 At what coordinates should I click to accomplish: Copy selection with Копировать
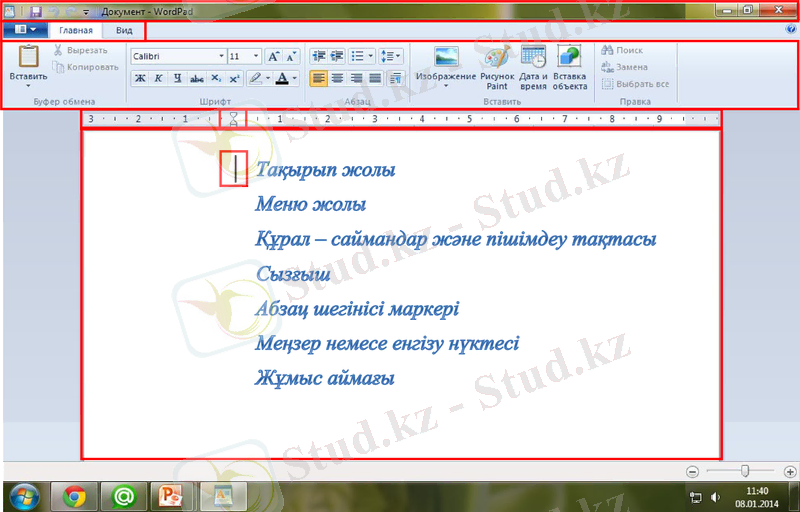point(85,67)
